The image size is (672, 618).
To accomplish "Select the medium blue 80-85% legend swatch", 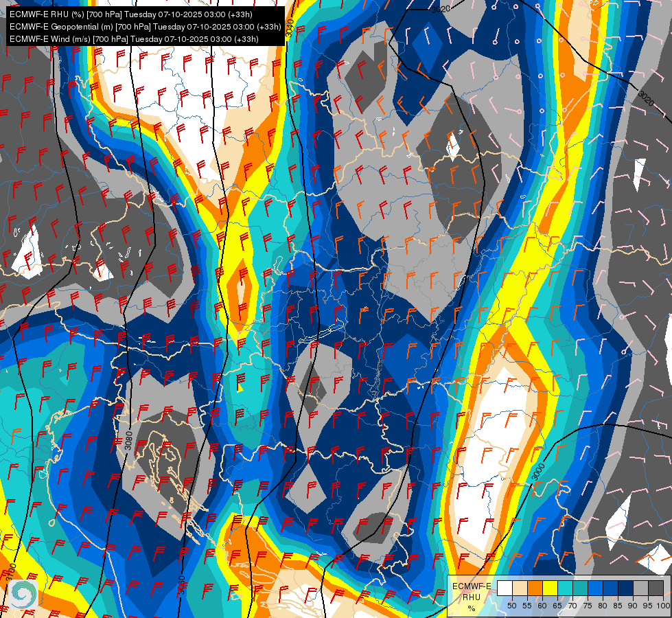I will coord(611,588).
